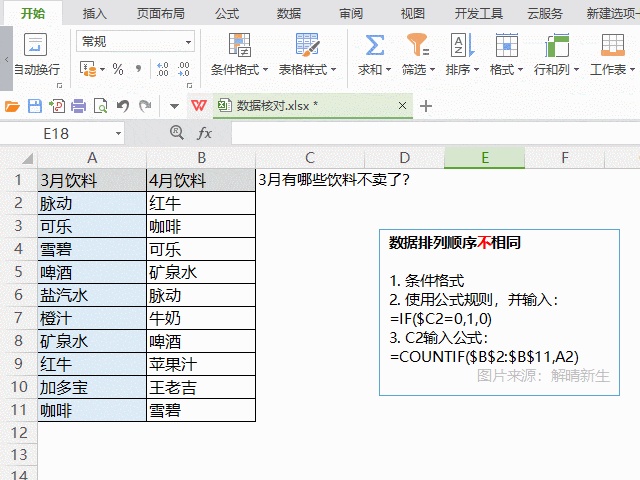Click the currency format icon
Image resolution: width=640 pixels, height=480 pixels.
[88, 69]
